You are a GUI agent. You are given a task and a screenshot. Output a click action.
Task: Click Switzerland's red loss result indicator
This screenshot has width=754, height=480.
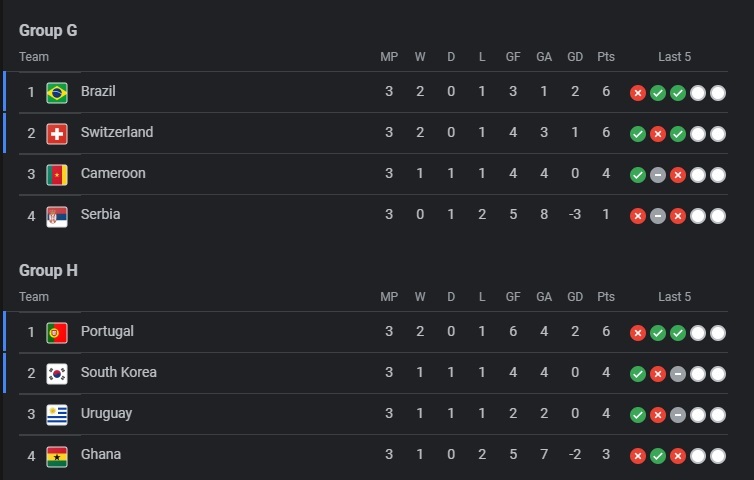click(x=658, y=134)
